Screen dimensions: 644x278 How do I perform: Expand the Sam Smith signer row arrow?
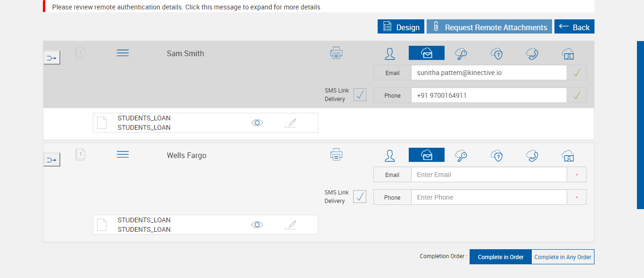coord(52,58)
